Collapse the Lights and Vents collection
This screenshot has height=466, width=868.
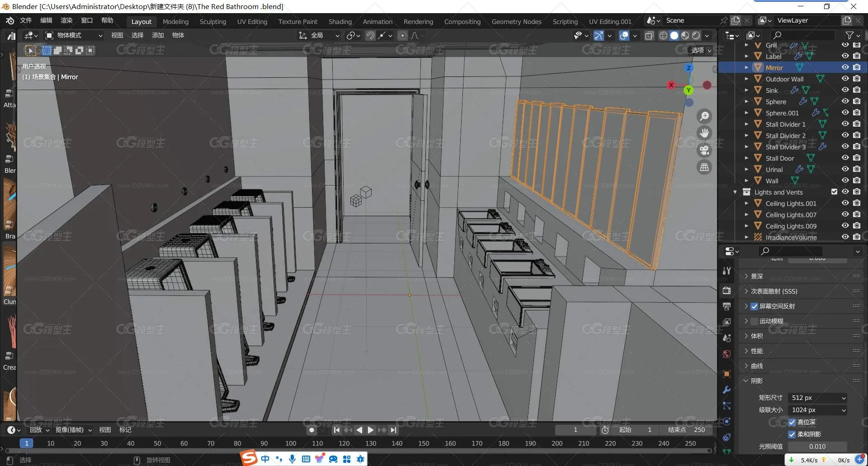coord(735,192)
